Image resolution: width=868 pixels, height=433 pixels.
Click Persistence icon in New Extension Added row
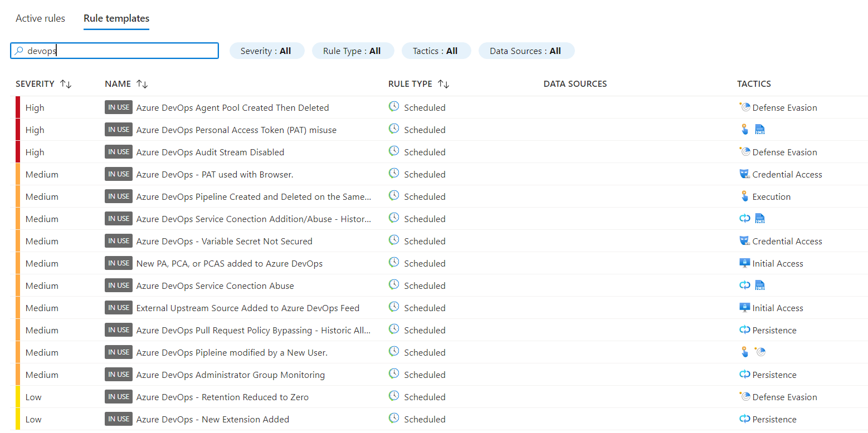(745, 419)
